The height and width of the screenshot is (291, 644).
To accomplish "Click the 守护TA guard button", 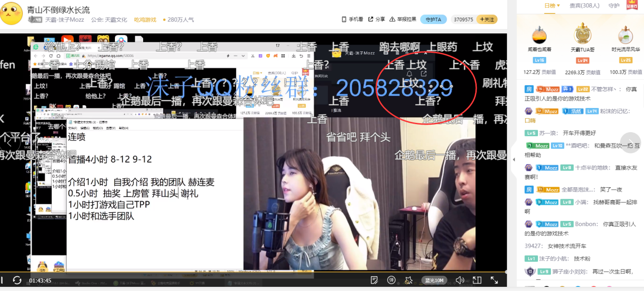I will 434,19.
